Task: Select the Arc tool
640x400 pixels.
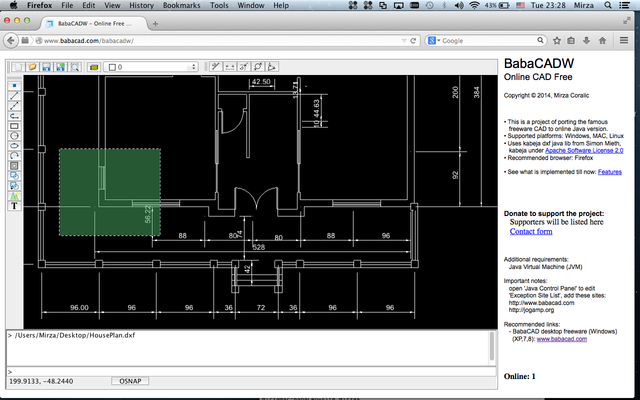Action: point(14,156)
